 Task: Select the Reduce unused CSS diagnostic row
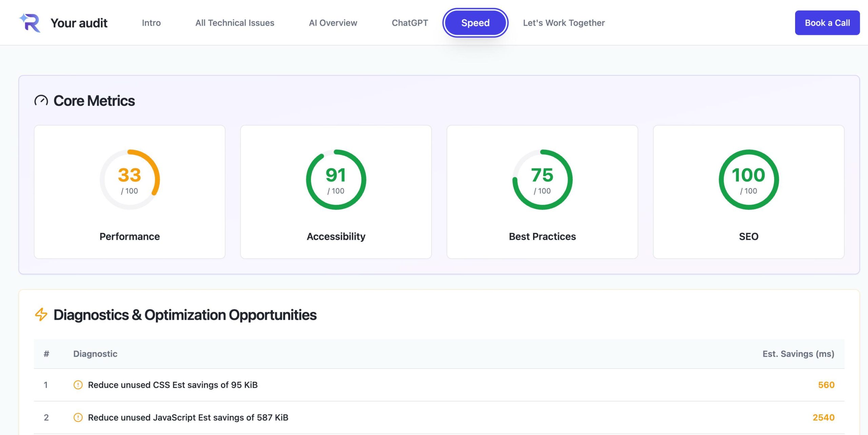coord(173,385)
